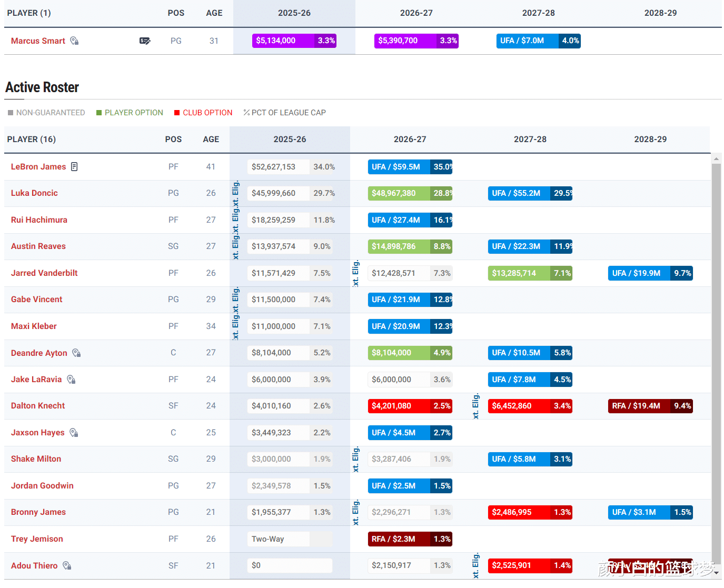The image size is (724, 588).
Task: Click the grey NON-GUARANTEED legend square
Action: coord(11,113)
